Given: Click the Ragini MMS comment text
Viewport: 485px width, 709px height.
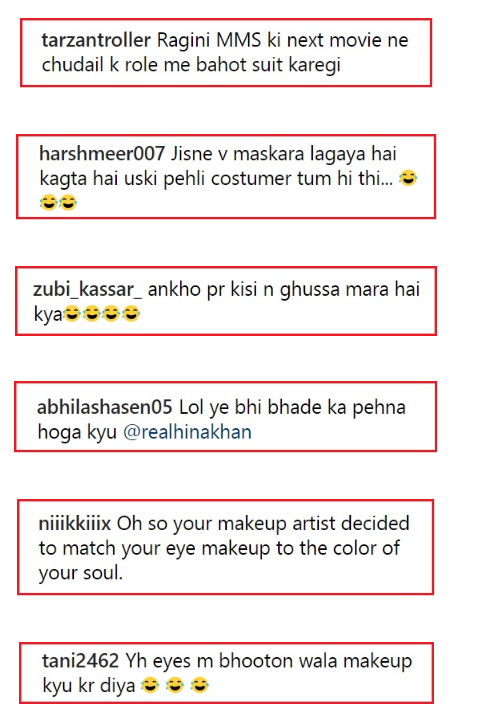Looking at the screenshot, I should coord(225,52).
